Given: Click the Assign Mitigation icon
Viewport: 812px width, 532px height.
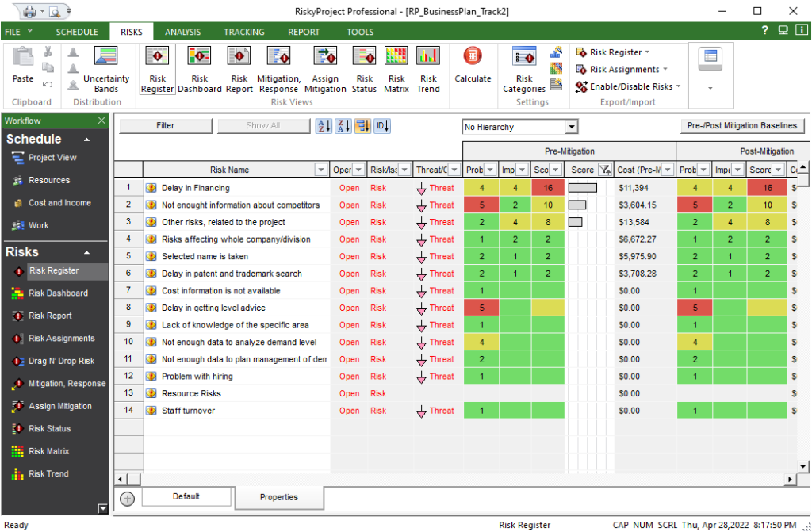Looking at the screenshot, I should point(325,67).
